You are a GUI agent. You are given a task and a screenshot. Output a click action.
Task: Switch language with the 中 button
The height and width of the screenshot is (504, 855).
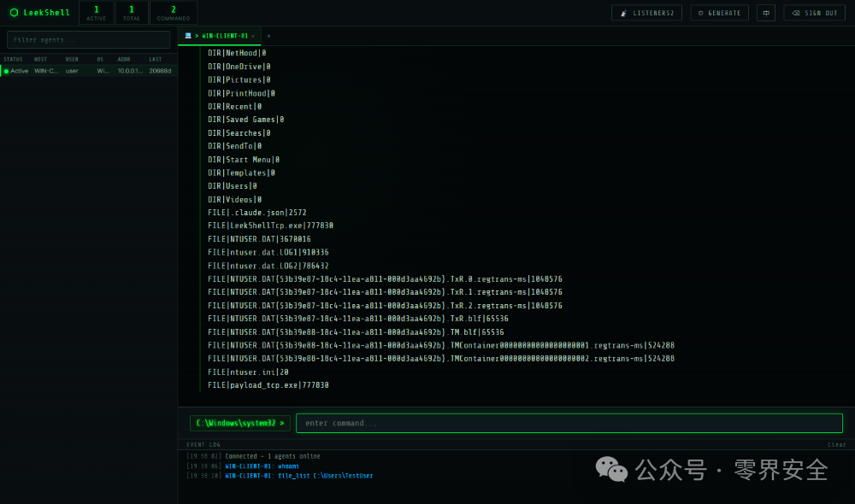pyautogui.click(x=766, y=13)
